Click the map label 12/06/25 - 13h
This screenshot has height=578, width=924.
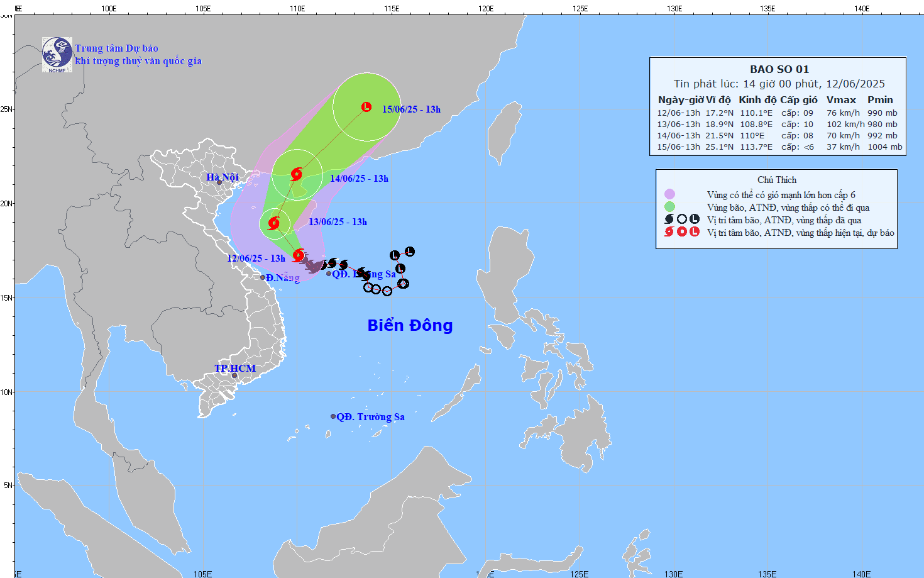point(256,258)
